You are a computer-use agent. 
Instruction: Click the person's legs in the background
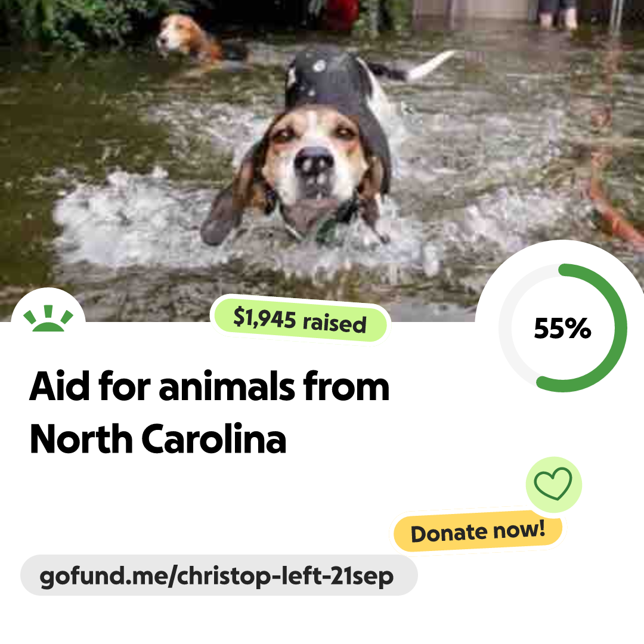pyautogui.click(x=558, y=14)
